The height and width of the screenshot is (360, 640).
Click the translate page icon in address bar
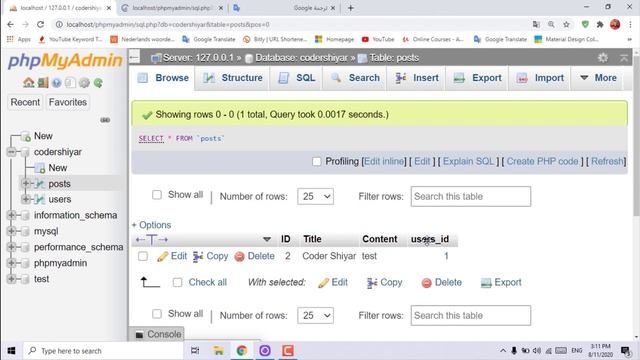click(536, 24)
